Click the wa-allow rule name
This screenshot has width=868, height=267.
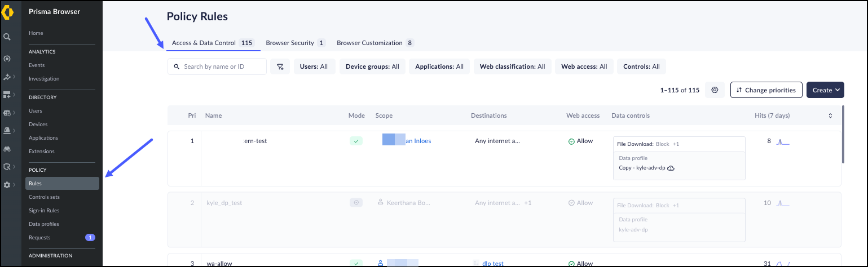coord(219,263)
